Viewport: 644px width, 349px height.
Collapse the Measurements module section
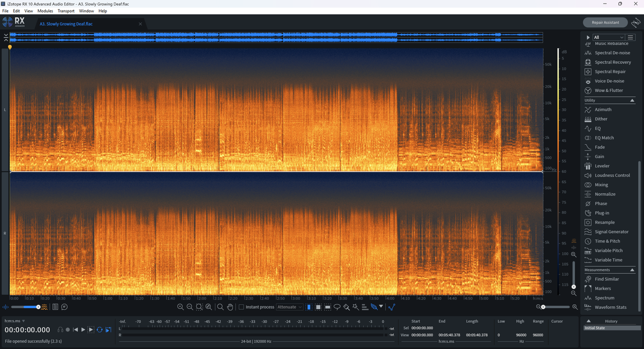(632, 270)
